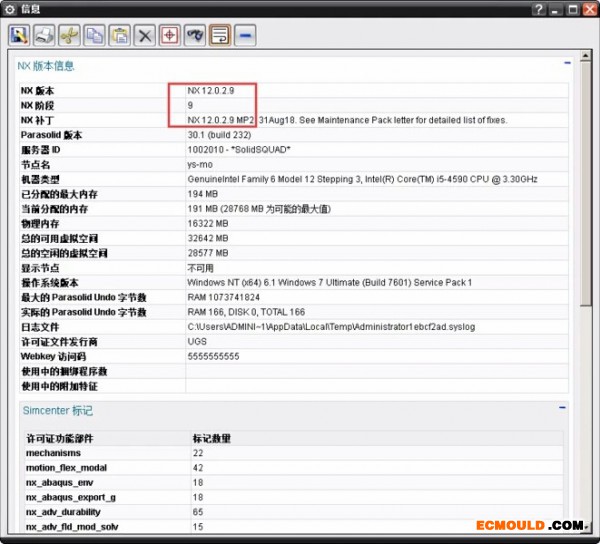Click the Copy icon in toolbar

tap(94, 36)
